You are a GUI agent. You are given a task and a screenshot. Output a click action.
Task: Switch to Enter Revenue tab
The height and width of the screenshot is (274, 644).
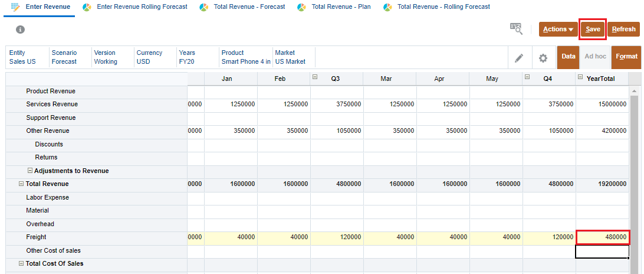tap(40, 7)
